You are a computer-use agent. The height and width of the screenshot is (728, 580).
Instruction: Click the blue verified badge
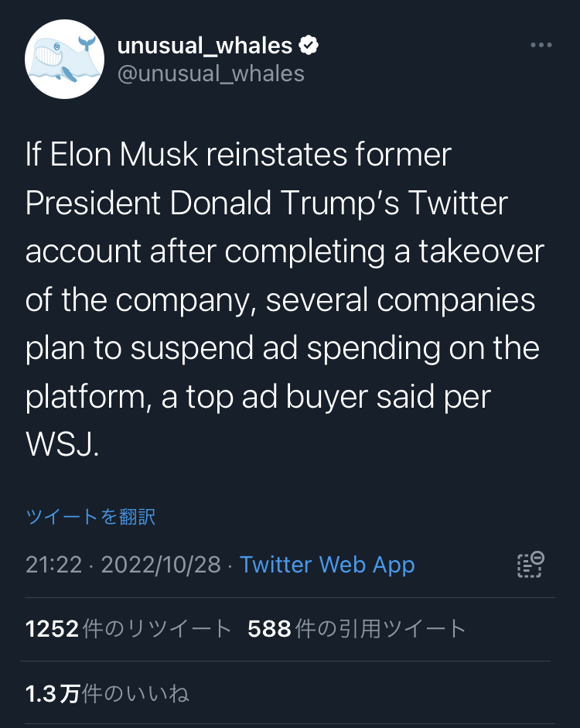309,46
